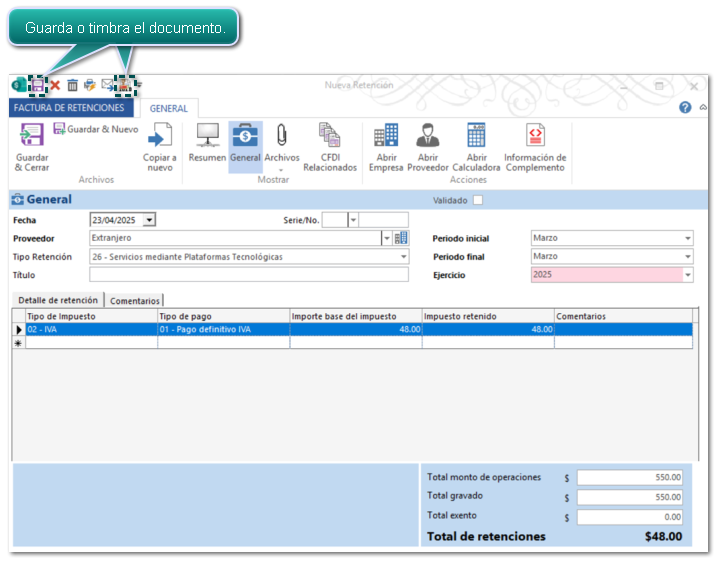Toggle the Validado checkbox

(x=478, y=200)
